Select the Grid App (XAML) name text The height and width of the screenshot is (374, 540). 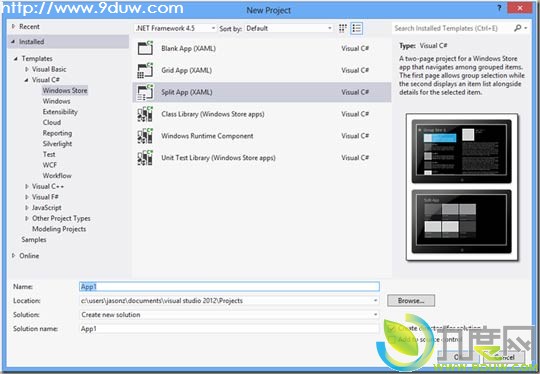pos(186,70)
